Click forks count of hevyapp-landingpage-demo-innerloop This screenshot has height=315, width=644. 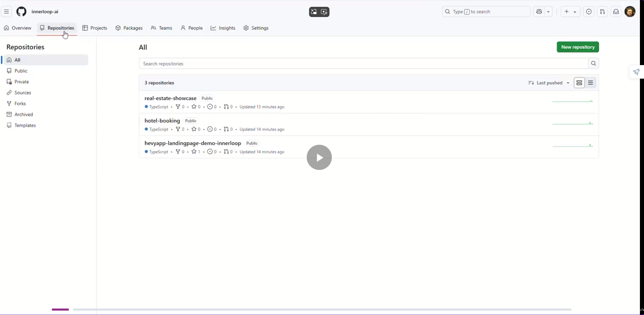point(180,152)
